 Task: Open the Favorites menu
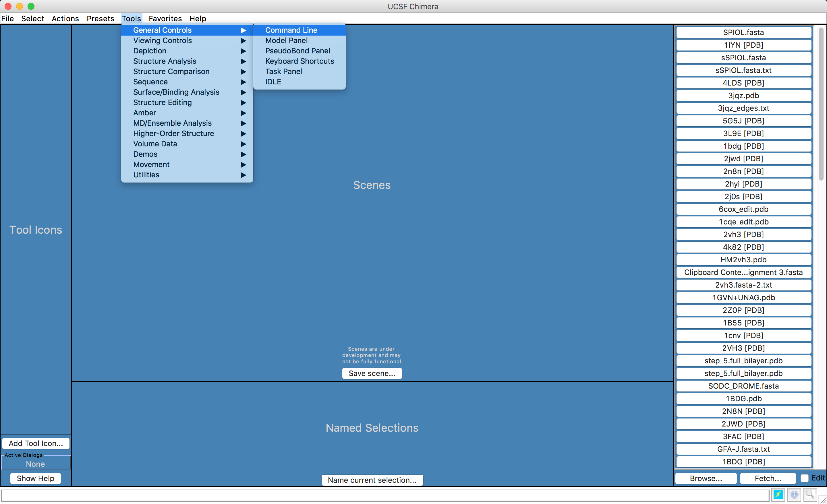point(165,18)
